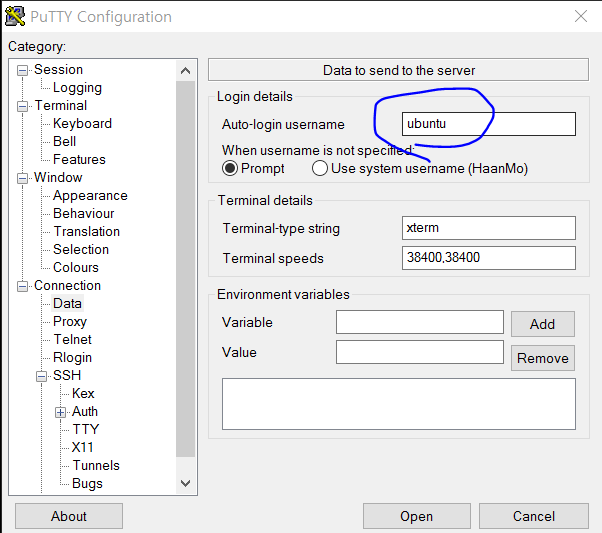Select the Data category
The width and height of the screenshot is (602, 533).
pos(67,303)
